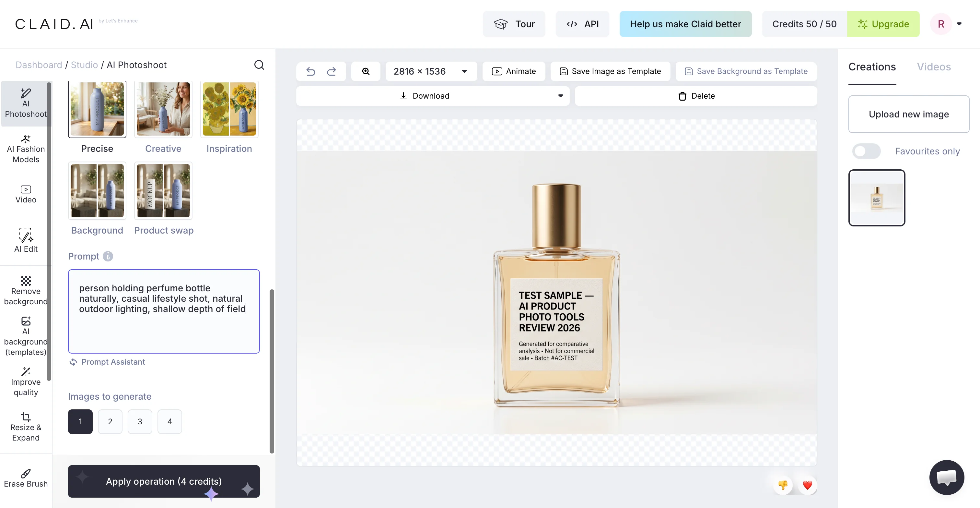This screenshot has height=508, width=980.
Task: Open the chat support bubble
Action: coord(947,477)
